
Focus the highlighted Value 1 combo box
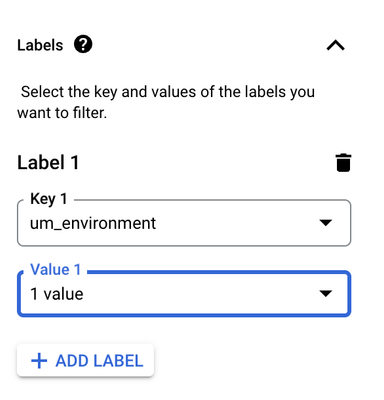[184, 293]
